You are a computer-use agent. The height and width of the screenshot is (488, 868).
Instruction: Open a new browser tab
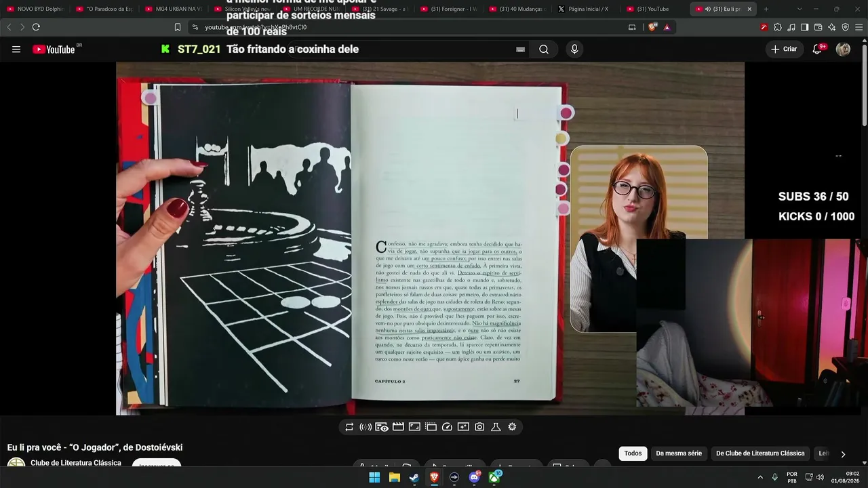pos(766,9)
